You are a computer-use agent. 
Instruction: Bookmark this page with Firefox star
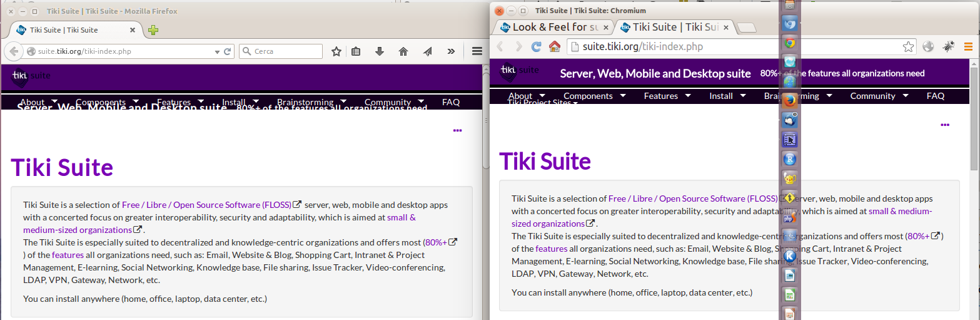point(336,51)
